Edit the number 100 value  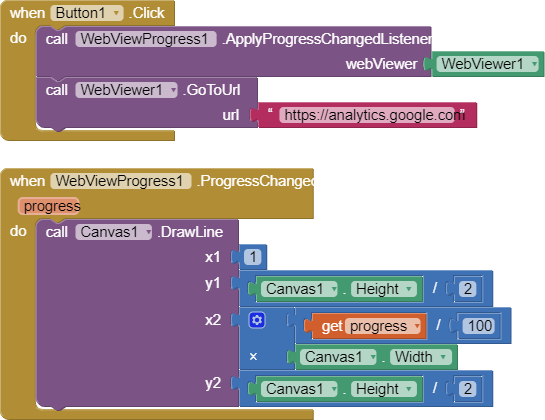click(x=480, y=326)
